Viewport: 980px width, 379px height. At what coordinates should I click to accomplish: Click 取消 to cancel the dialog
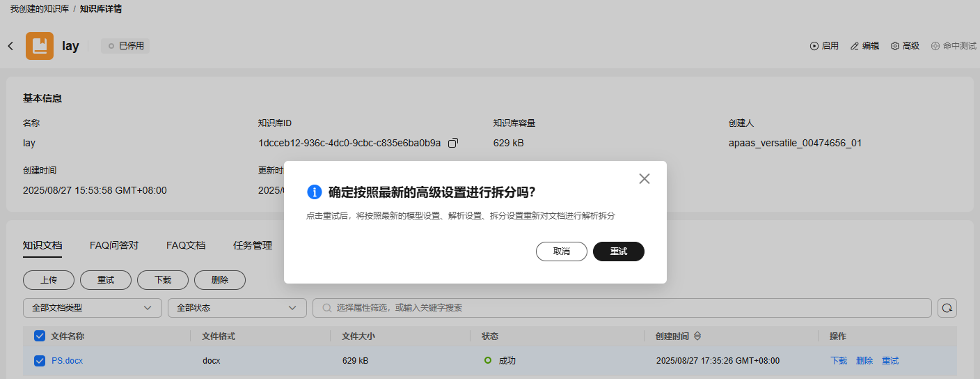(562, 252)
